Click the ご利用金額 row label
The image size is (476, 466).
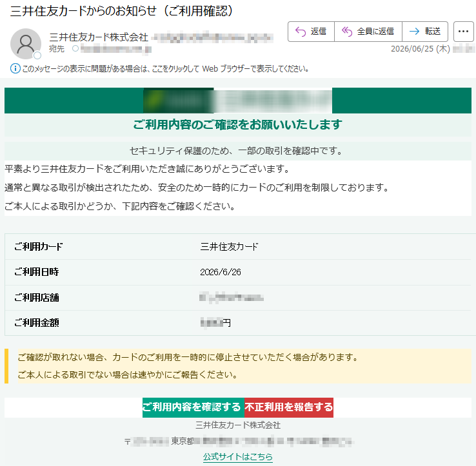point(36,323)
